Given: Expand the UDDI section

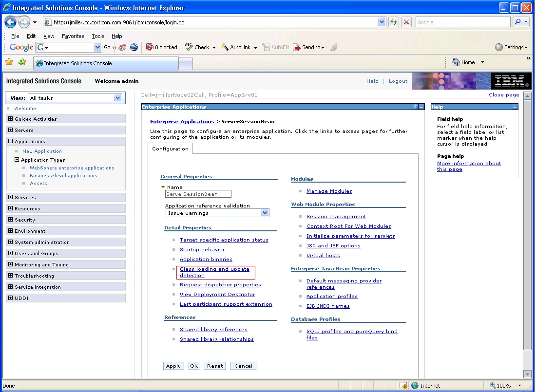Looking at the screenshot, I should [x=10, y=298].
